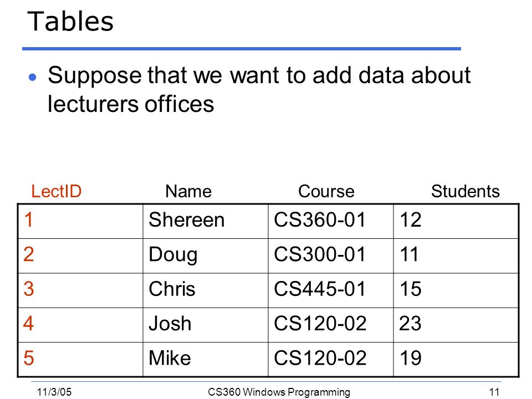The width and height of the screenshot is (532, 399).
Task: Click the Mike name cell
Action: click(206, 360)
